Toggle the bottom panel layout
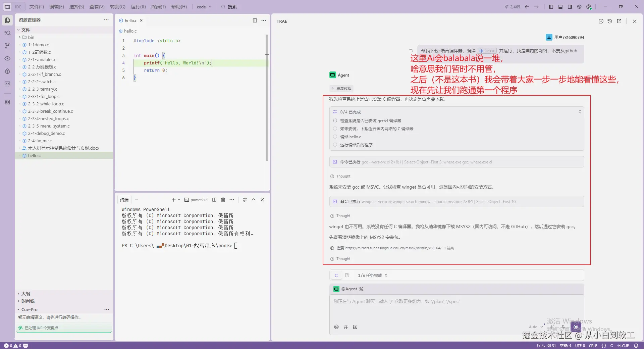644x349 pixels. point(560,7)
